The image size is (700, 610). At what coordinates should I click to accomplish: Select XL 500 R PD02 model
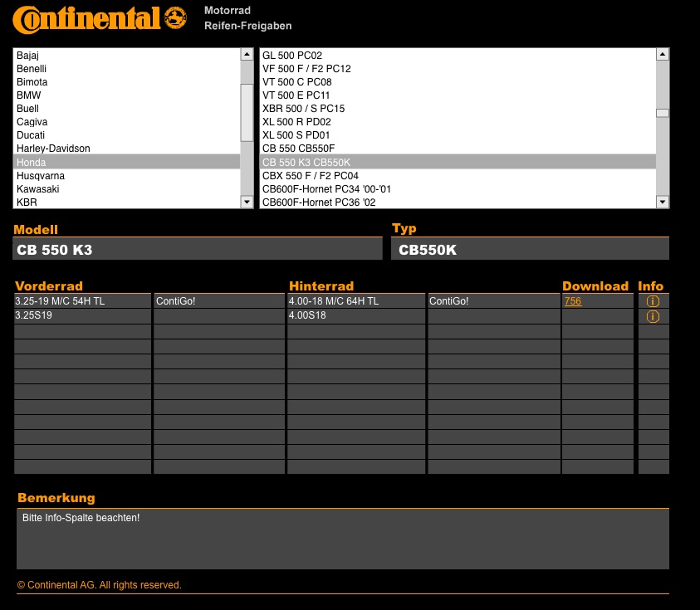(x=458, y=122)
